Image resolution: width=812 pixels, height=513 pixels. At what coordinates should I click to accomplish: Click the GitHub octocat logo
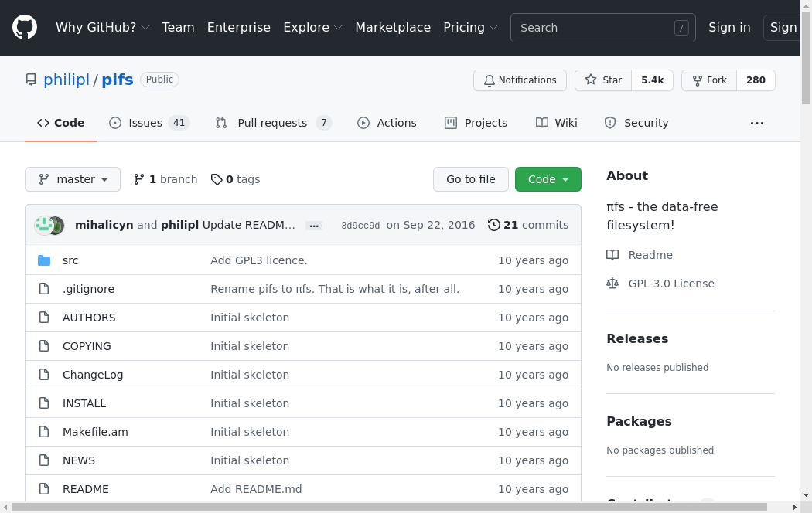pos(25,28)
